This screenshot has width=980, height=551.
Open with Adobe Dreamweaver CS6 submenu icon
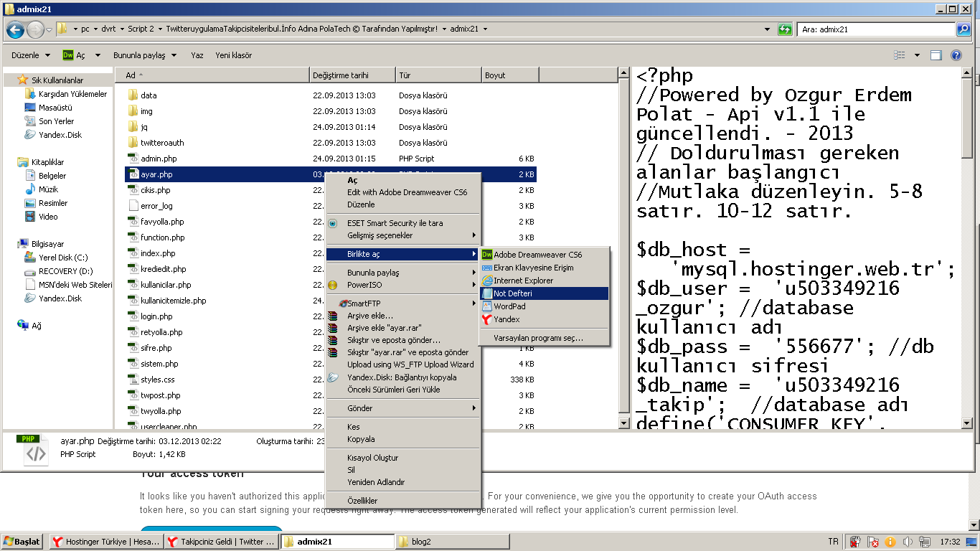[x=487, y=255]
